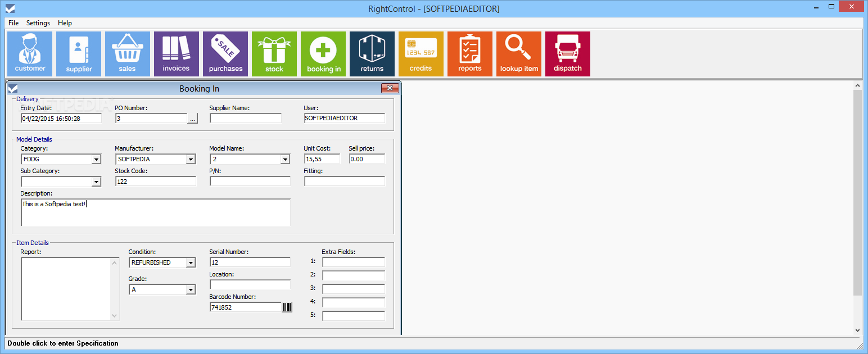Click Extra Field 5 input
The width and height of the screenshot is (868, 354).
tap(354, 316)
